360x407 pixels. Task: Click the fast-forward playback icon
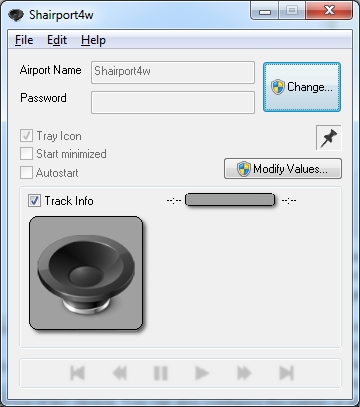click(x=244, y=373)
